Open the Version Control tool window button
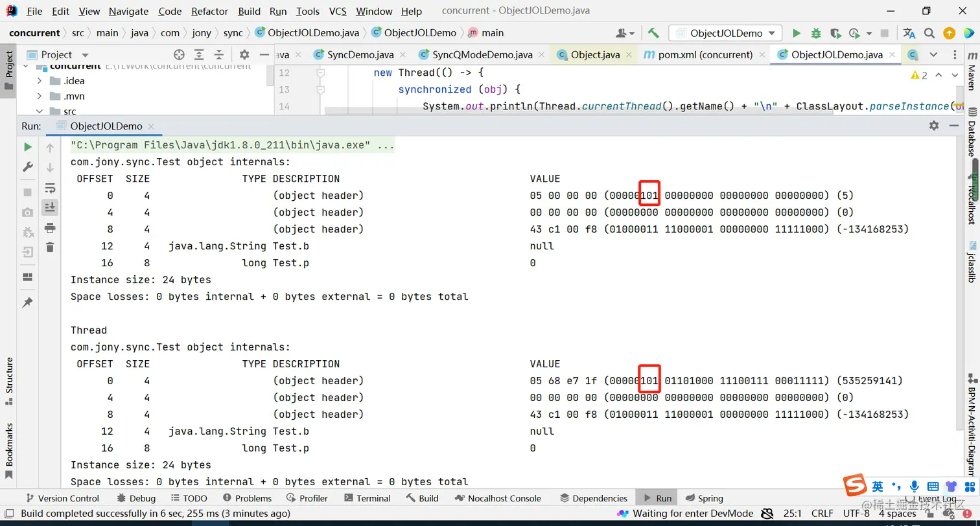980x526 pixels. click(62, 498)
